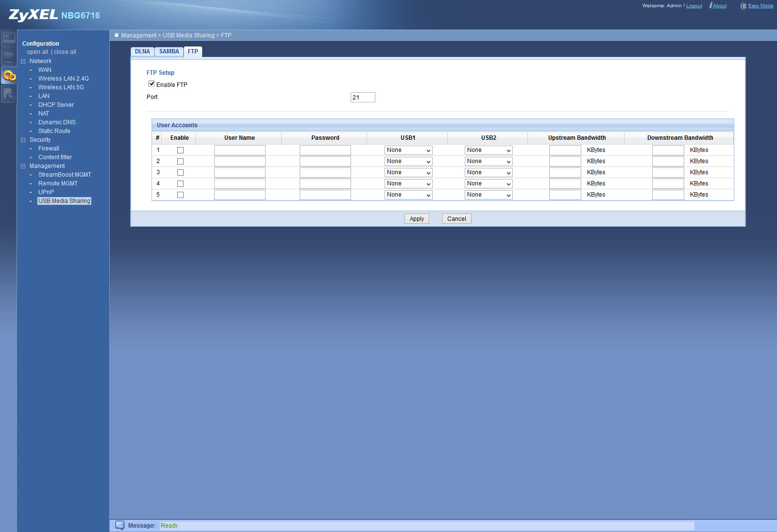Click User Name field for row 1
This screenshot has height=532, width=777.
pos(240,150)
